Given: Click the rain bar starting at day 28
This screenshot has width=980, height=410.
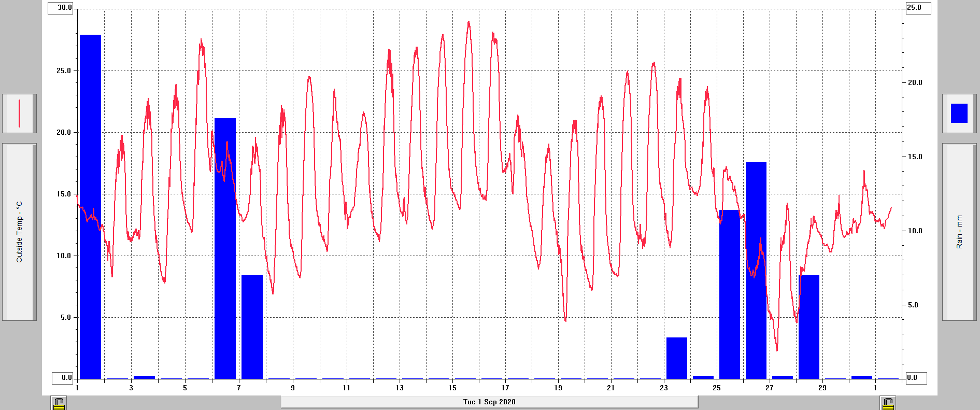Looking at the screenshot, I should (x=808, y=327).
